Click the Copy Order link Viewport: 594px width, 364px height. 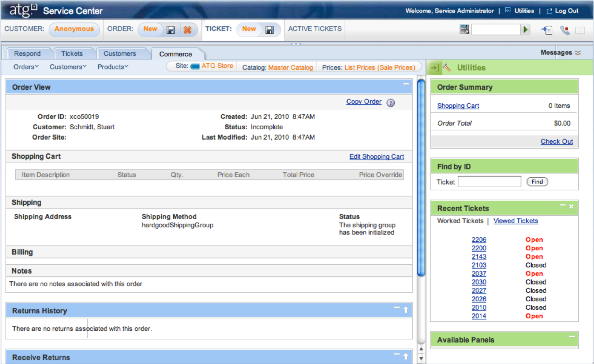[x=364, y=102]
